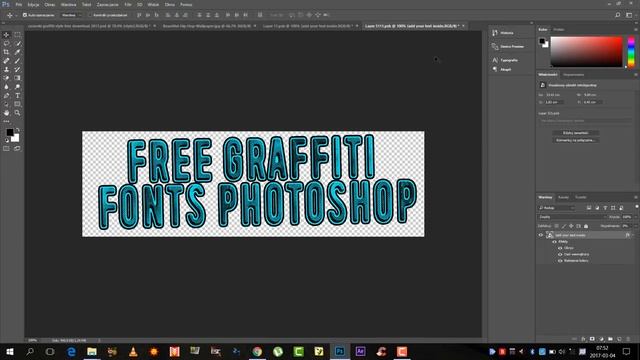This screenshot has height=360, width=640.
Task: Create new layer from Layers panel bottom
Action: coord(619,339)
